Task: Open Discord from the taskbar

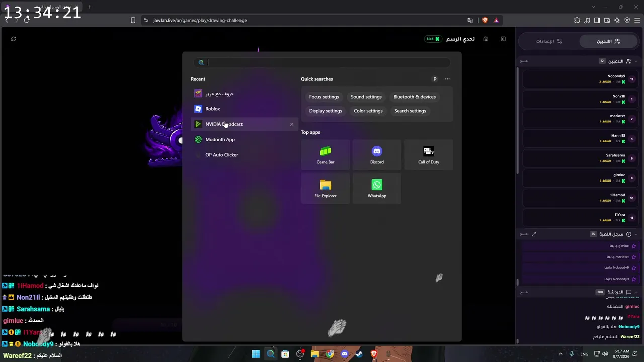Action: point(344,354)
